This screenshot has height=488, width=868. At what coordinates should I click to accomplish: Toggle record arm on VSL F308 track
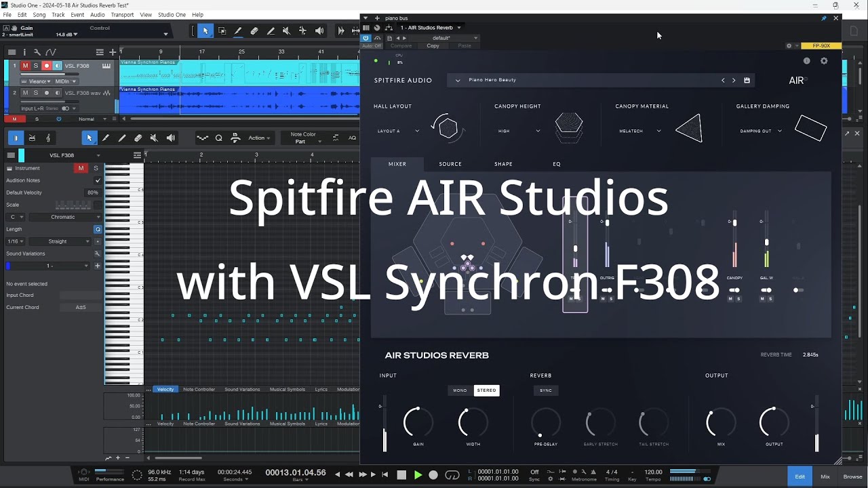point(47,66)
